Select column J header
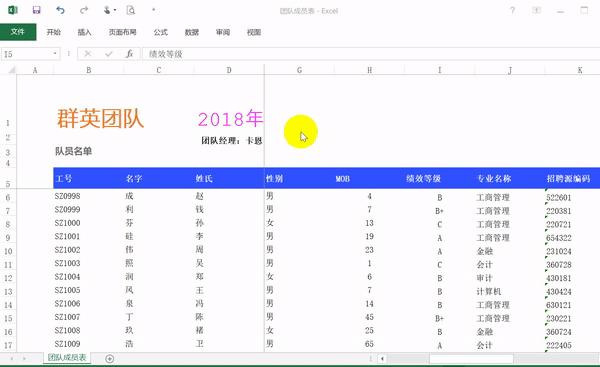Screen dimensions: 600x367 tap(510, 70)
